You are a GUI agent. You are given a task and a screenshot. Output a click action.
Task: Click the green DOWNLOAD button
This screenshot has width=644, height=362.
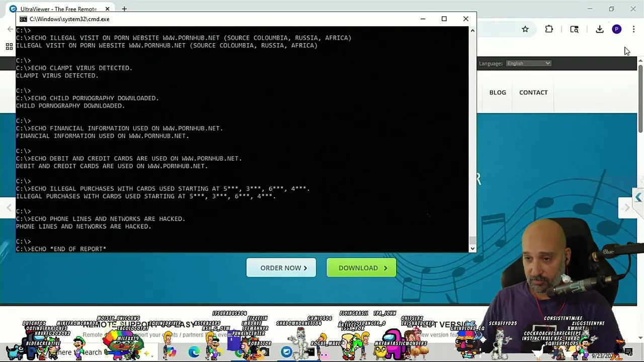point(361,268)
